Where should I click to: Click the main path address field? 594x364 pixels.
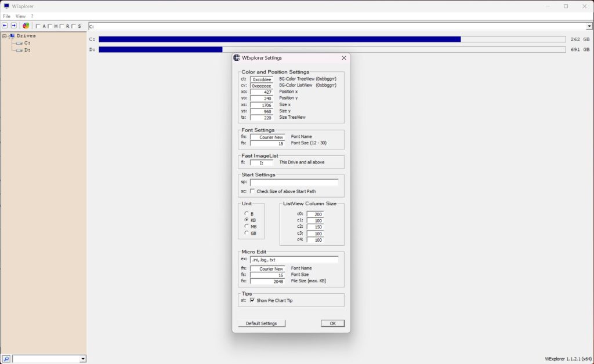coord(337,26)
